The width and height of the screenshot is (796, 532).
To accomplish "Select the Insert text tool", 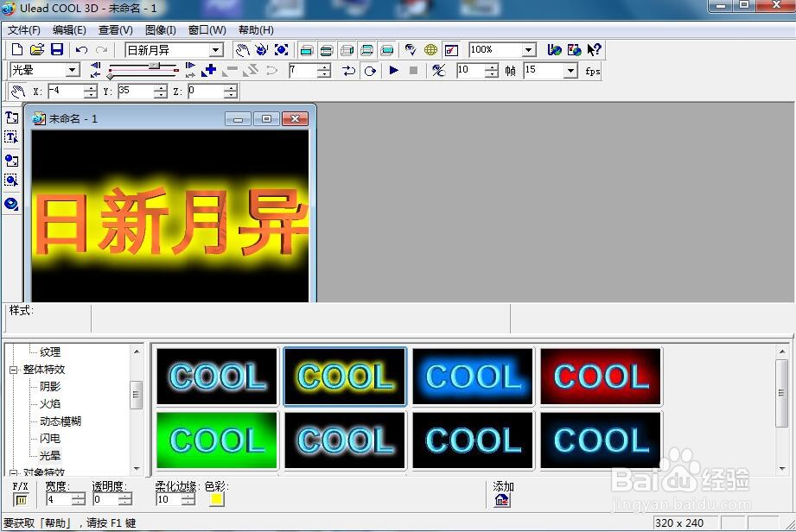I will coord(12,117).
